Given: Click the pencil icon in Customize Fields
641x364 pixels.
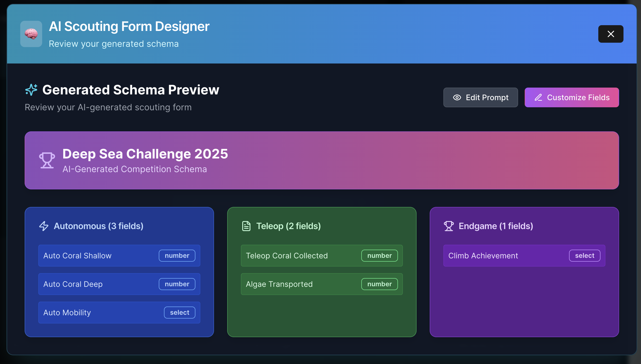Looking at the screenshot, I should pos(538,97).
